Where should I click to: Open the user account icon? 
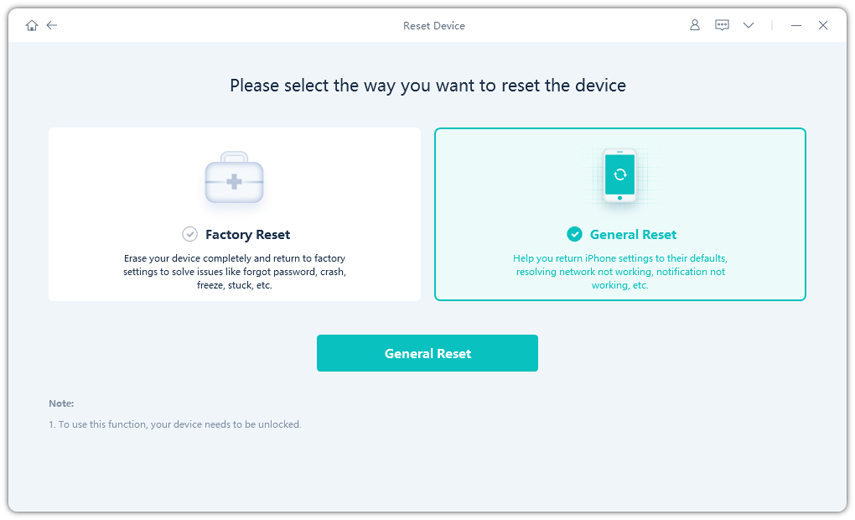point(695,26)
